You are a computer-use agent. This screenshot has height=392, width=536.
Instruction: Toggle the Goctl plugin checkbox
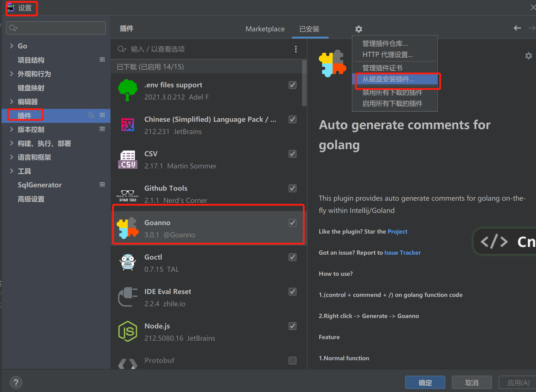point(292,257)
